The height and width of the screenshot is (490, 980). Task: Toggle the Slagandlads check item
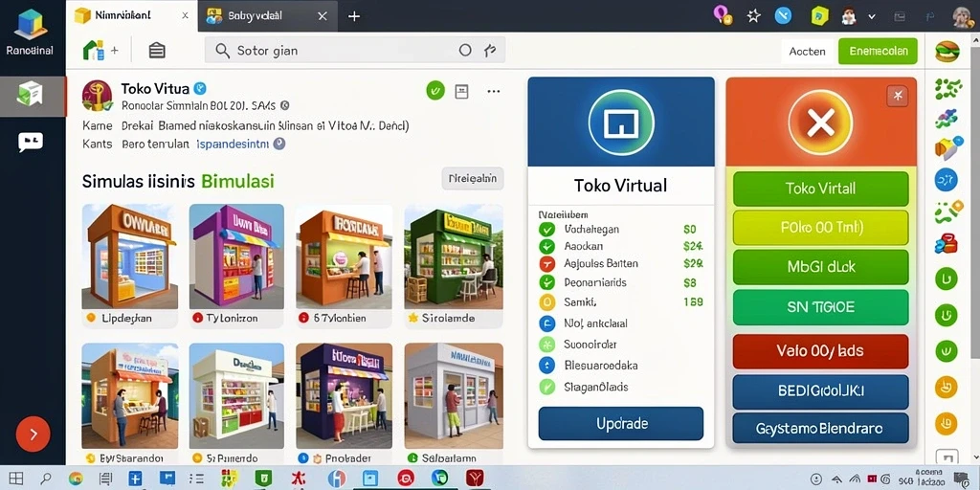pos(546,387)
